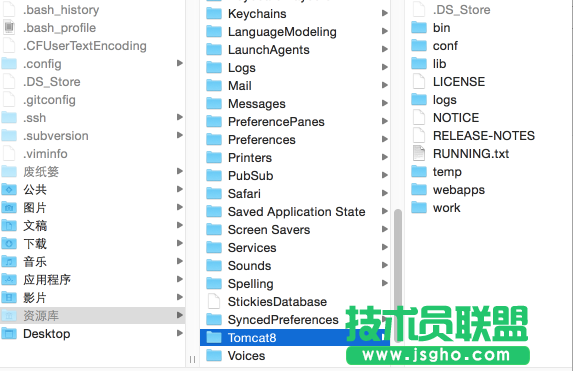Select the .gitconfig file name
This screenshot has height=371, width=573.
[x=49, y=100]
